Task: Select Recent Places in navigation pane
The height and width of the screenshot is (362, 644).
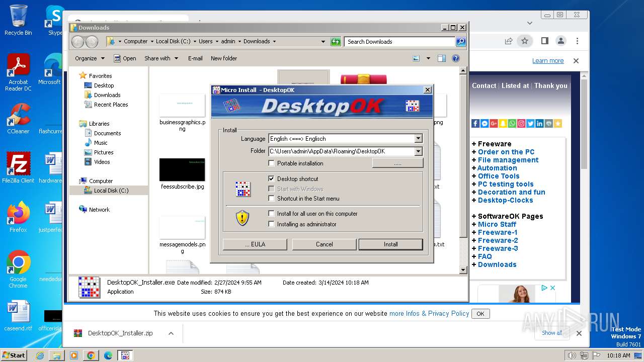Action: [111, 105]
